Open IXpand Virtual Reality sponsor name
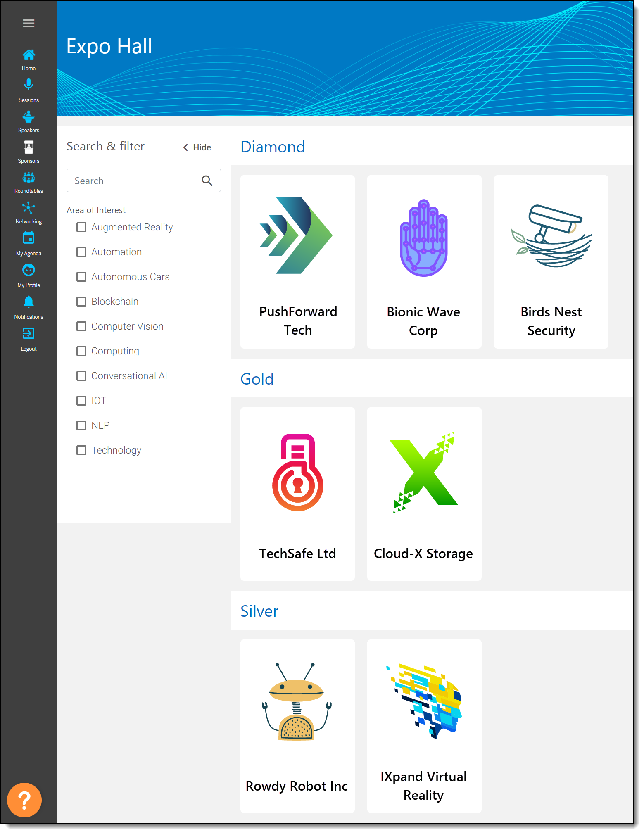This screenshot has height=834, width=644. point(423,786)
